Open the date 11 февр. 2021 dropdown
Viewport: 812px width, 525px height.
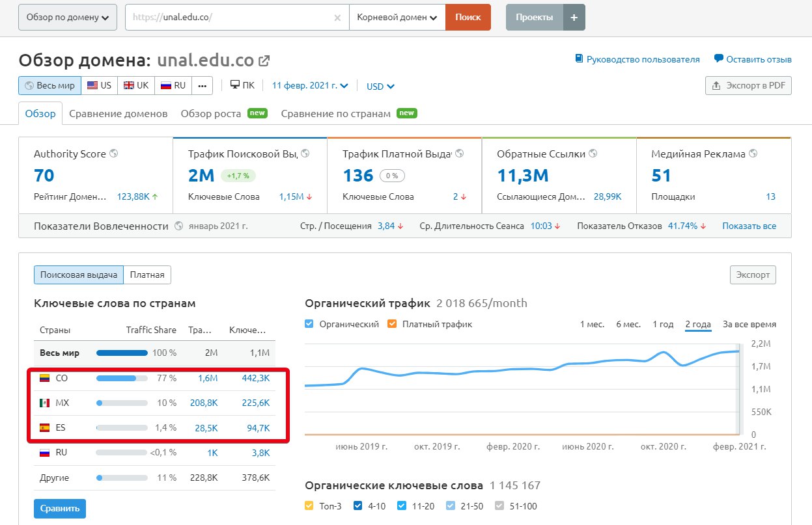310,85
